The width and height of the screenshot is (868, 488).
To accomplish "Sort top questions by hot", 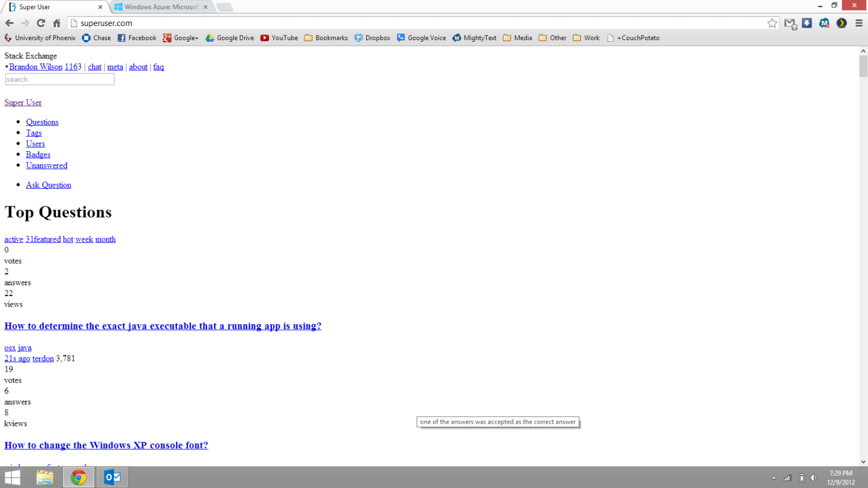I will click(x=68, y=239).
